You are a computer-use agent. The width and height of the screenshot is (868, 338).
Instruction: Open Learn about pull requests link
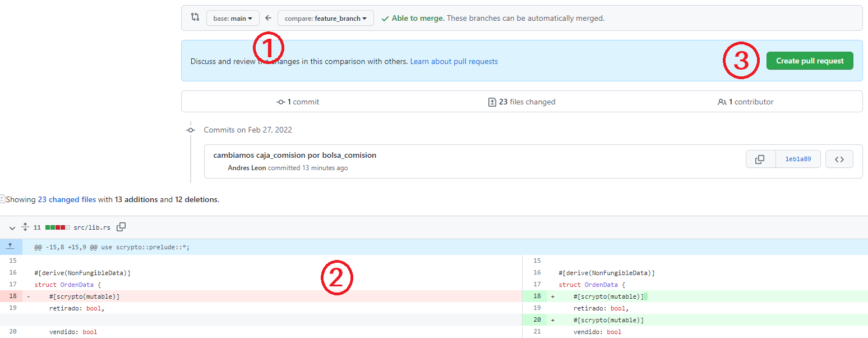[x=454, y=61]
